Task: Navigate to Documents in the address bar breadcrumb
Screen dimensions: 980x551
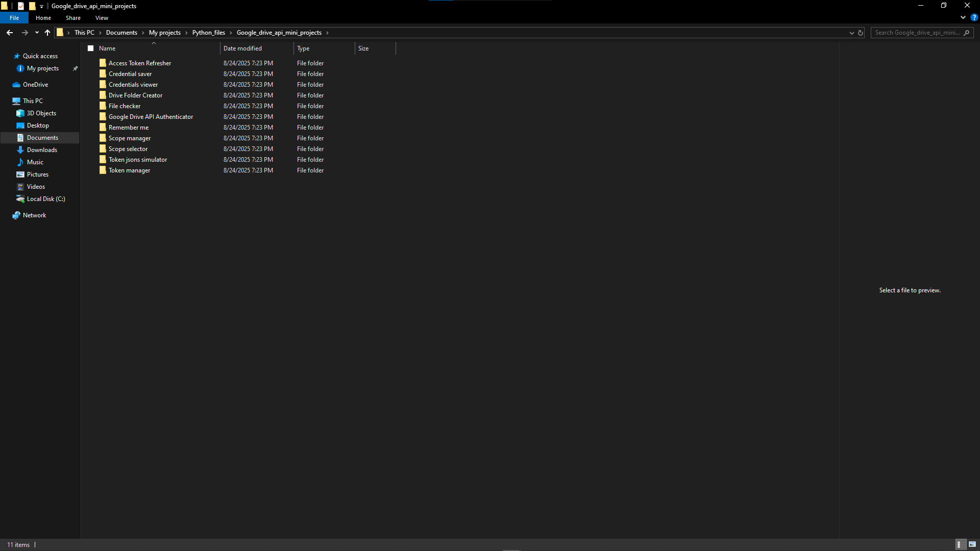Action: [121, 33]
